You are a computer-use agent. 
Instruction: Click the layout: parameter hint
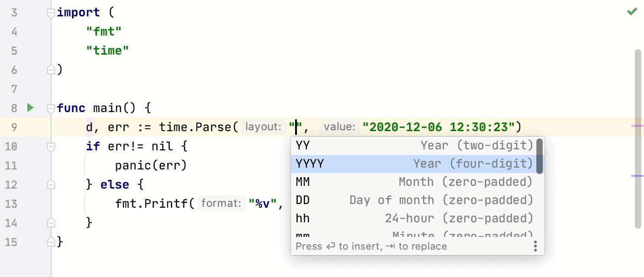pos(263,127)
